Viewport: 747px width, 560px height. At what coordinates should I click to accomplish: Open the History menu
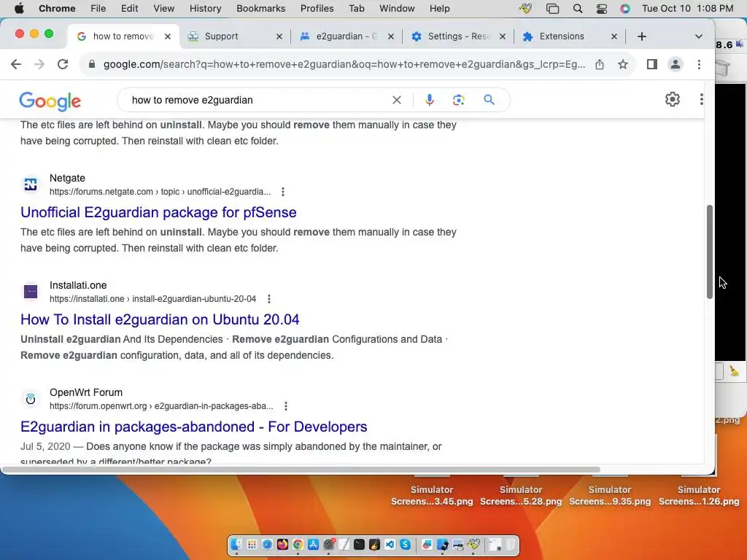pos(205,9)
